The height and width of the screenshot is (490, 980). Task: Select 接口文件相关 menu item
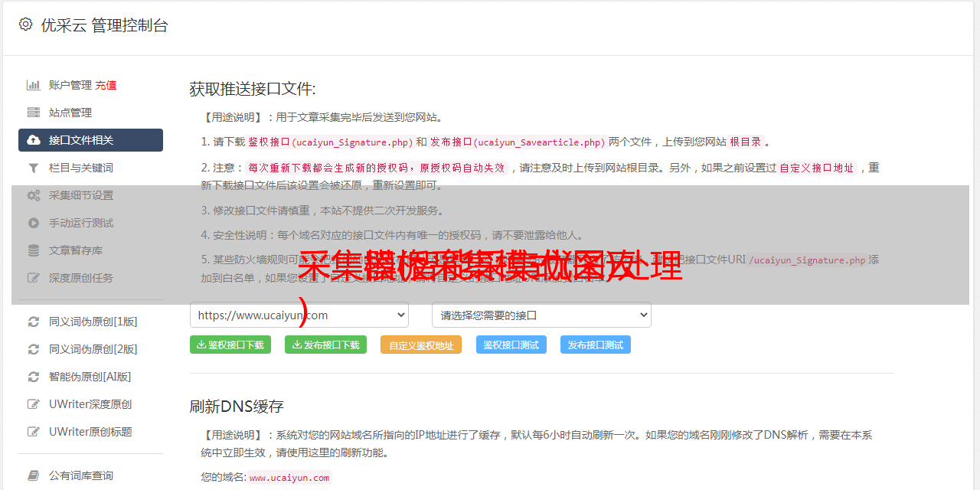[x=90, y=140]
